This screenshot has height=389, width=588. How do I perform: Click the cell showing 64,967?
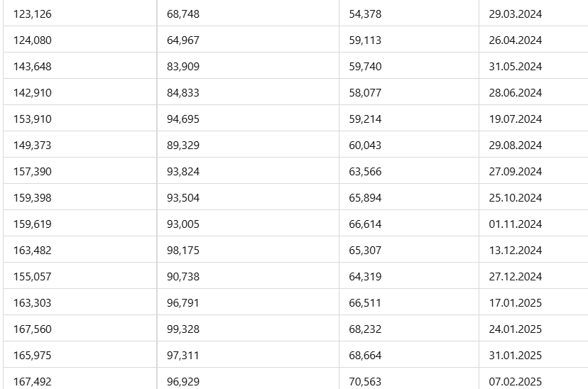point(183,40)
